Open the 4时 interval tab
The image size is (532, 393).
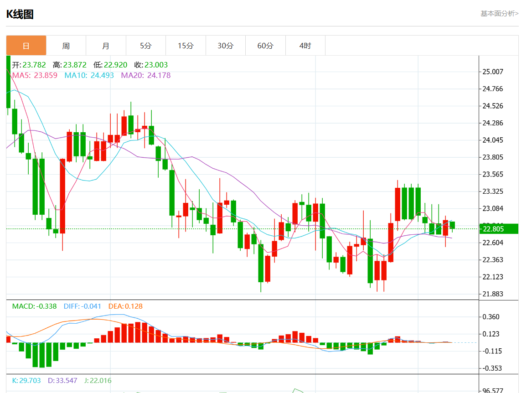coord(305,46)
